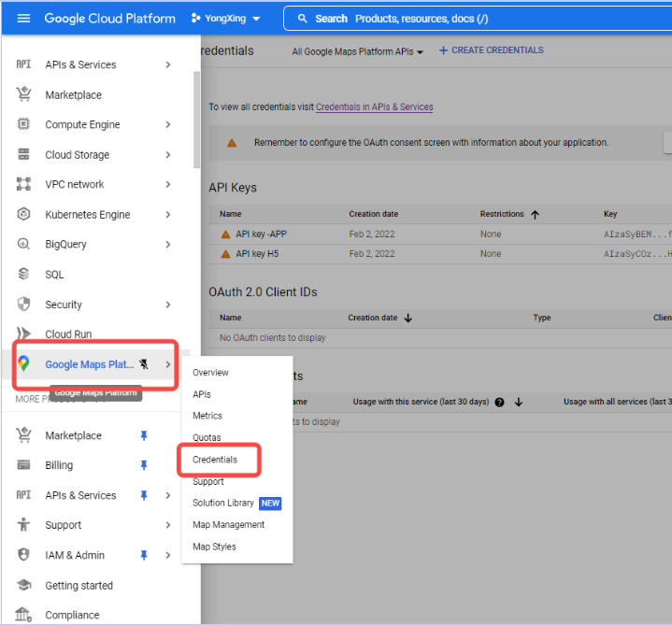Click Google Cloud Platform logo text
This screenshot has height=625, width=672.
109,19
